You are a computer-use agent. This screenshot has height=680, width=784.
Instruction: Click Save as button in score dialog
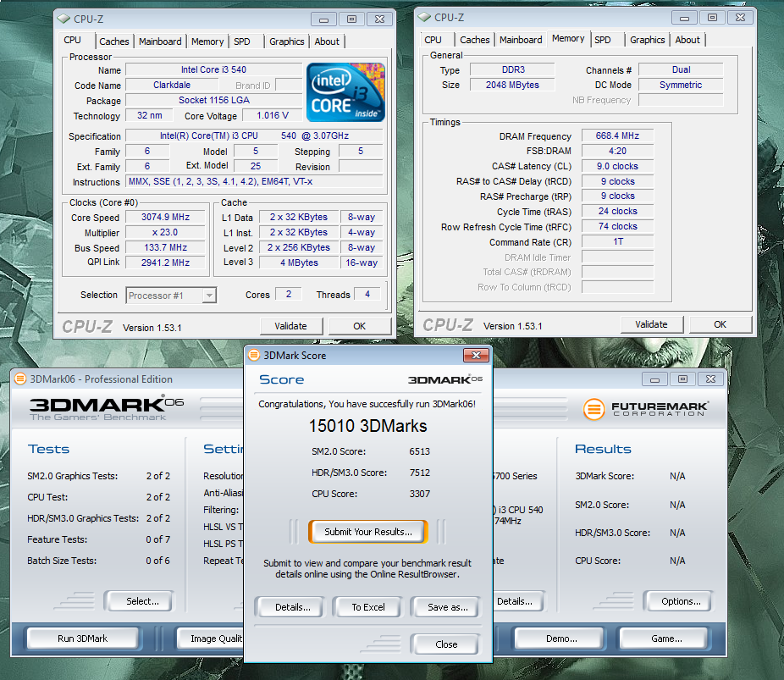(x=448, y=607)
